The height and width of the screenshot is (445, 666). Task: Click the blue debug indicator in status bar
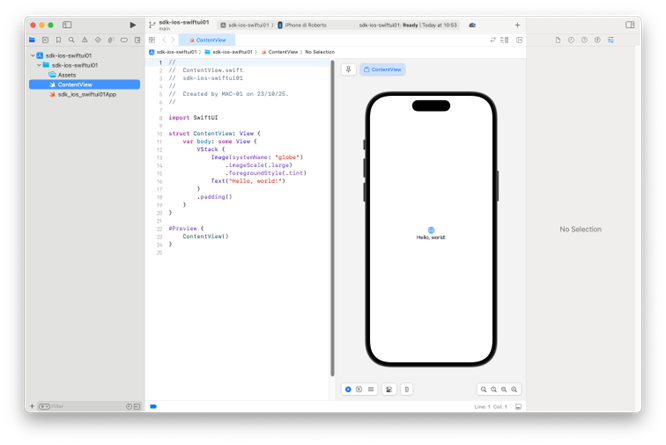click(153, 406)
